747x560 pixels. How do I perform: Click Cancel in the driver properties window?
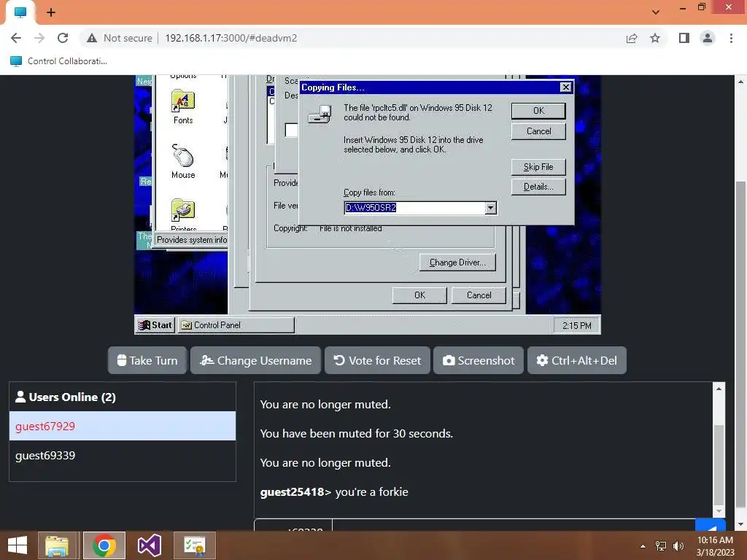pyautogui.click(x=479, y=295)
